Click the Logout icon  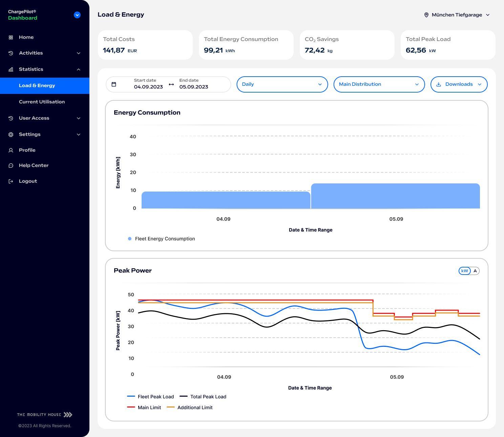pos(10,181)
